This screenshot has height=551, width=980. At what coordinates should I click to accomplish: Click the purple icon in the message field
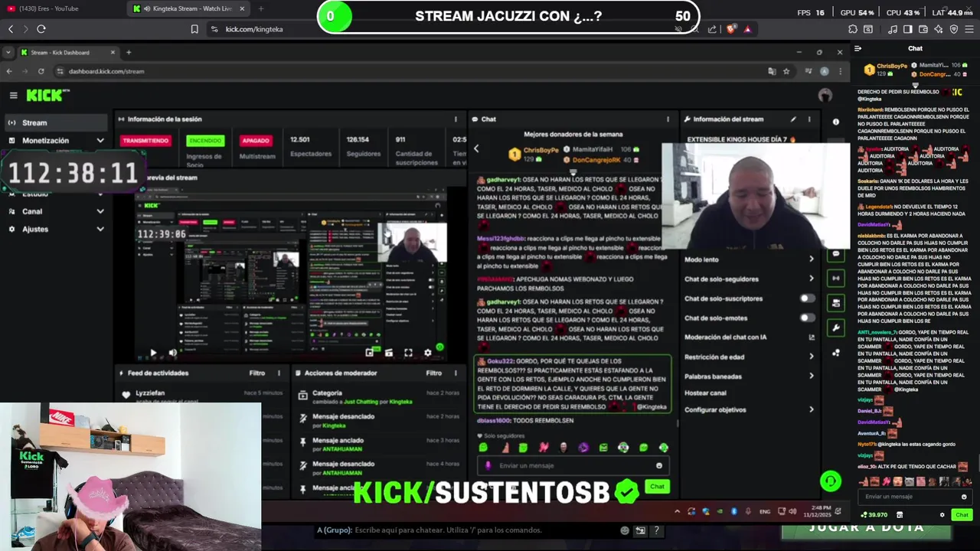(488, 465)
